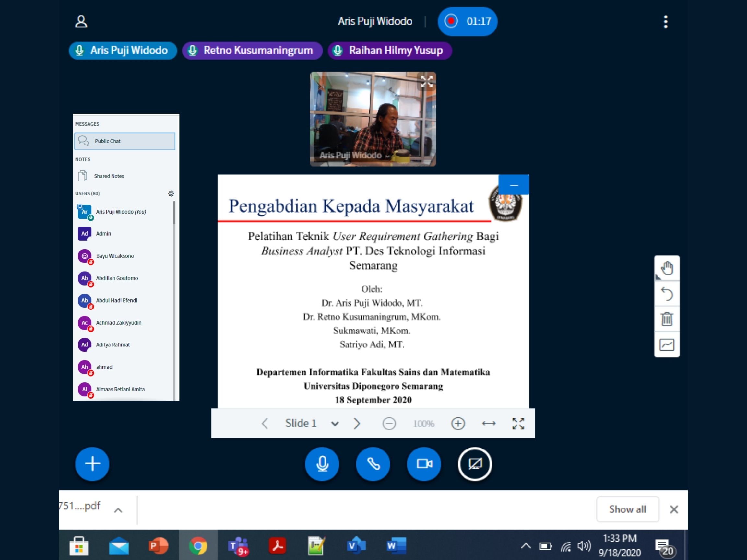747x560 pixels.
Task: Mute the microphone
Action: click(322, 464)
